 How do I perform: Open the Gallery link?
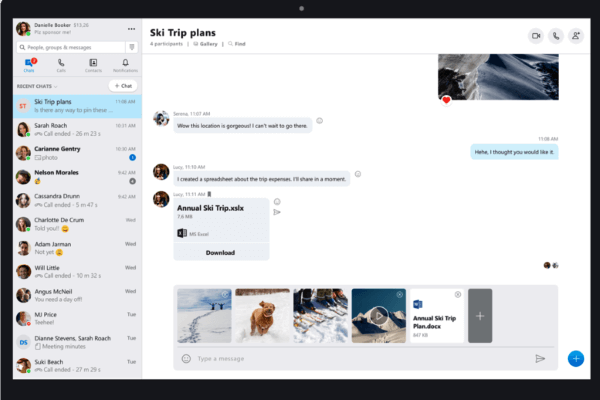coord(205,44)
